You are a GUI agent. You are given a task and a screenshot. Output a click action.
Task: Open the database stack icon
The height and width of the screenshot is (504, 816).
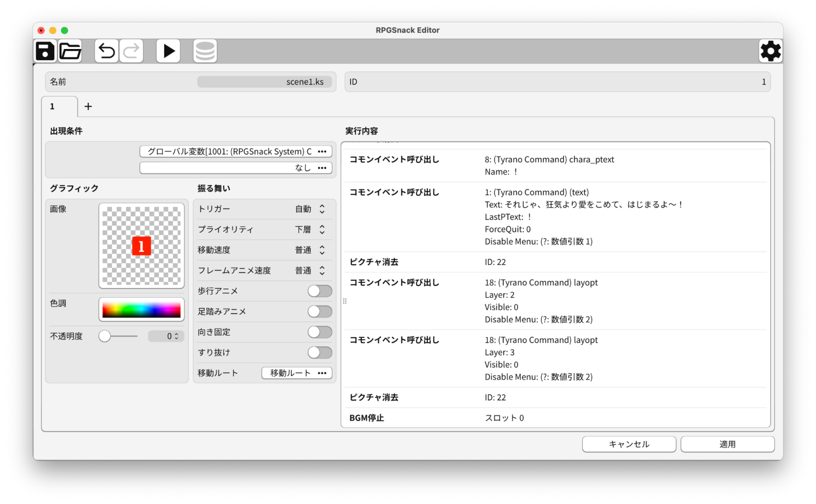click(205, 51)
